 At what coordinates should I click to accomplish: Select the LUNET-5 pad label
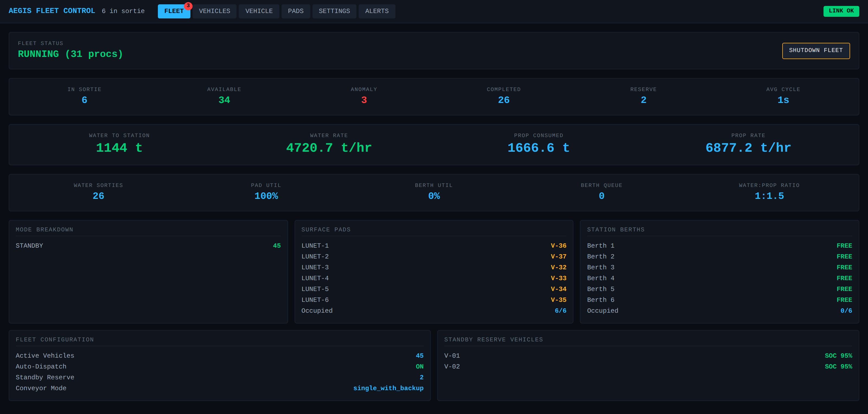tap(315, 289)
